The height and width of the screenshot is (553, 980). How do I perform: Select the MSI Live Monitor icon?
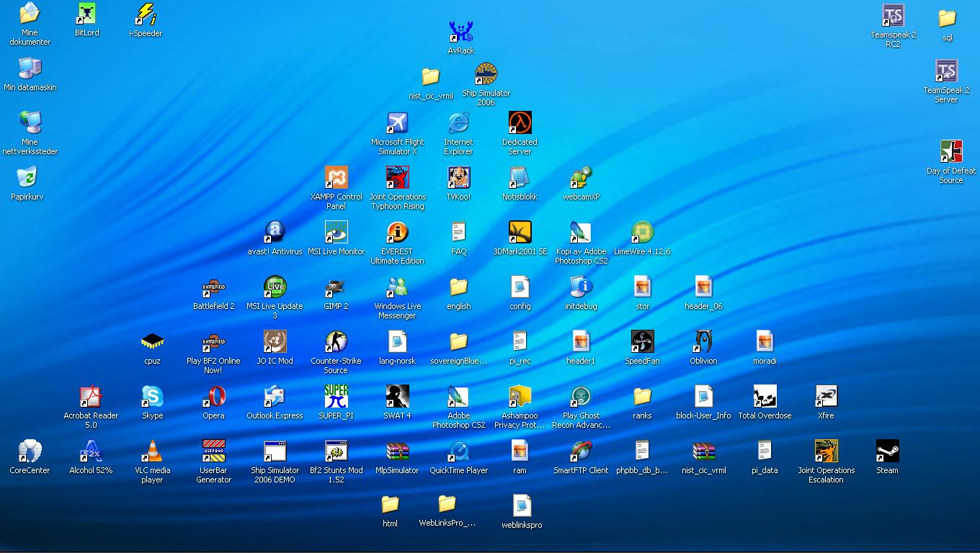pos(337,233)
